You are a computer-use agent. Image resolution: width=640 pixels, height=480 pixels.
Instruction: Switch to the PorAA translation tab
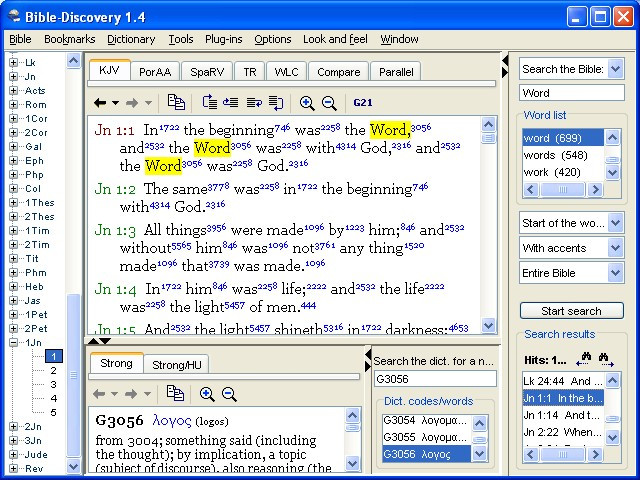click(x=155, y=72)
